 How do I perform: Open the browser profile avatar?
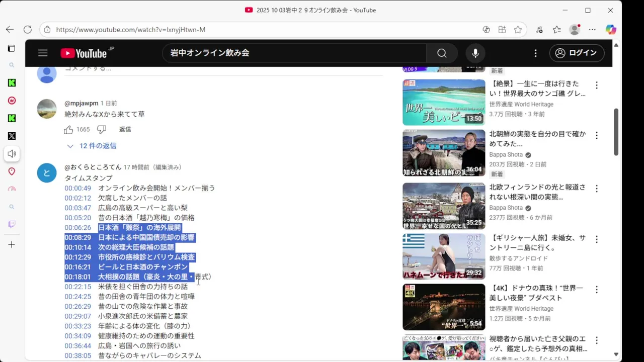pyautogui.click(x=575, y=30)
